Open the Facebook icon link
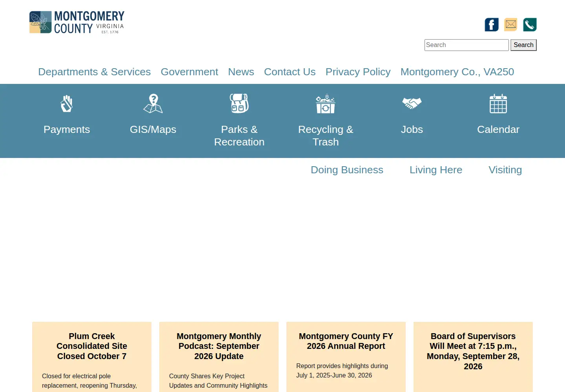This screenshot has width=565, height=392. click(492, 25)
